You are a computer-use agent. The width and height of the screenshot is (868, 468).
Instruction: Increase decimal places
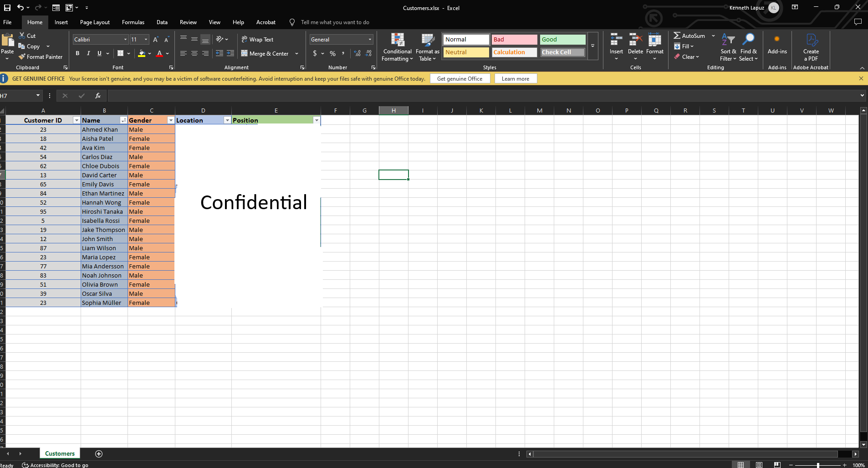tap(357, 53)
